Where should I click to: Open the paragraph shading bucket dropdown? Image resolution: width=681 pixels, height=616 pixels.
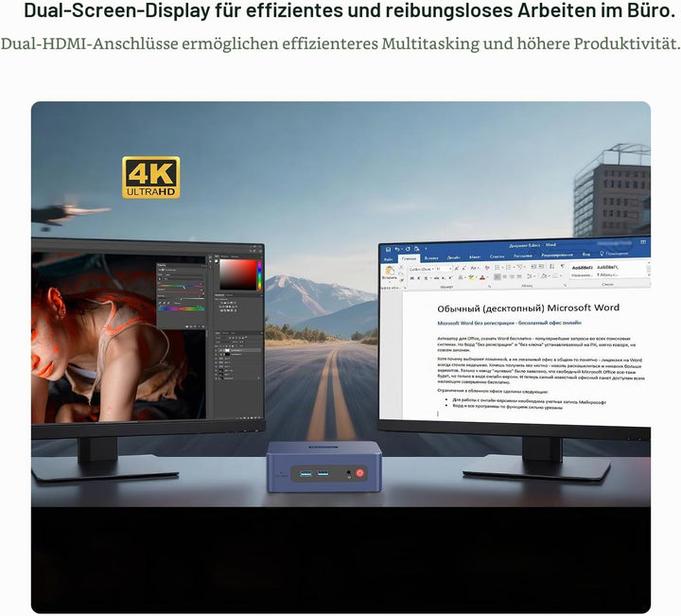point(544,276)
